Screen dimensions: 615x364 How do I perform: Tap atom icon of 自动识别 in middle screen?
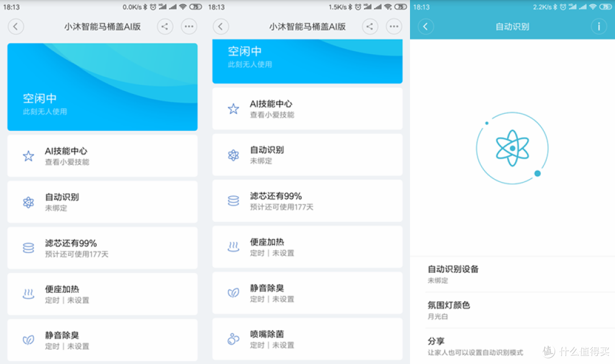233,155
